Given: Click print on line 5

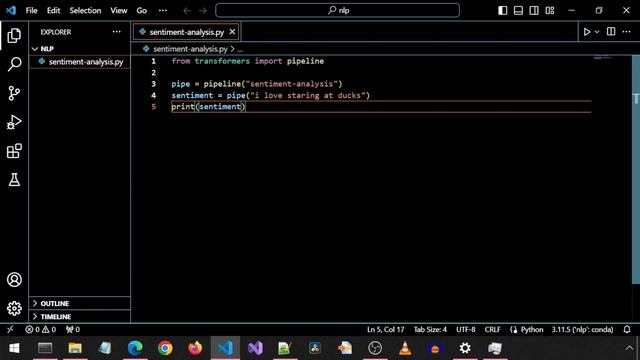Looking at the screenshot, I should pyautogui.click(x=183, y=107).
